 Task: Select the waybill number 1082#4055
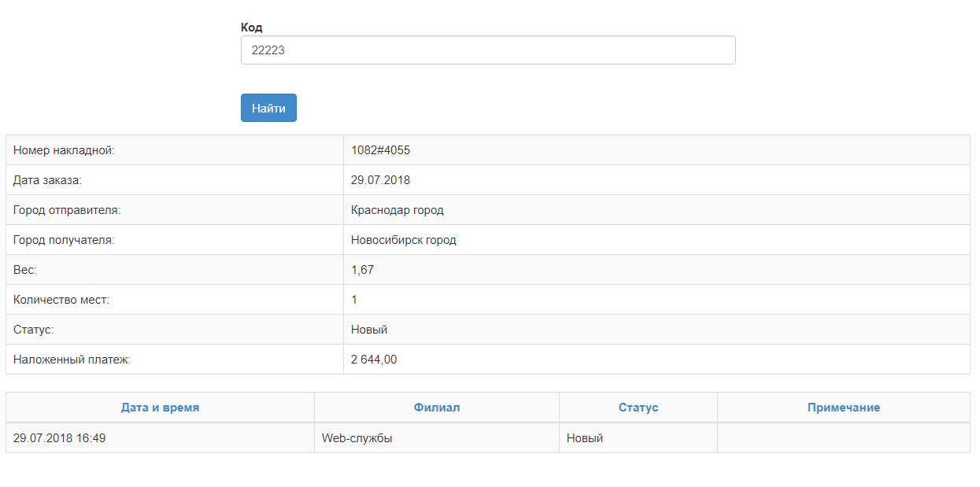point(380,150)
